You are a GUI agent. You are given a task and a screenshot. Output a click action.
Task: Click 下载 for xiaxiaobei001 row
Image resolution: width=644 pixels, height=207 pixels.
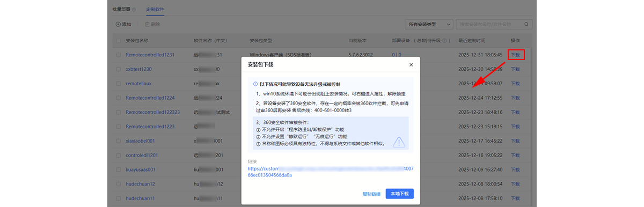click(x=515, y=141)
